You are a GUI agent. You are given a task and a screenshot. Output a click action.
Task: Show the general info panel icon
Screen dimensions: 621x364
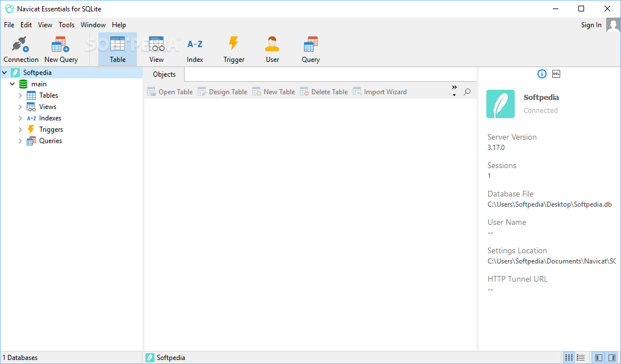pos(542,74)
